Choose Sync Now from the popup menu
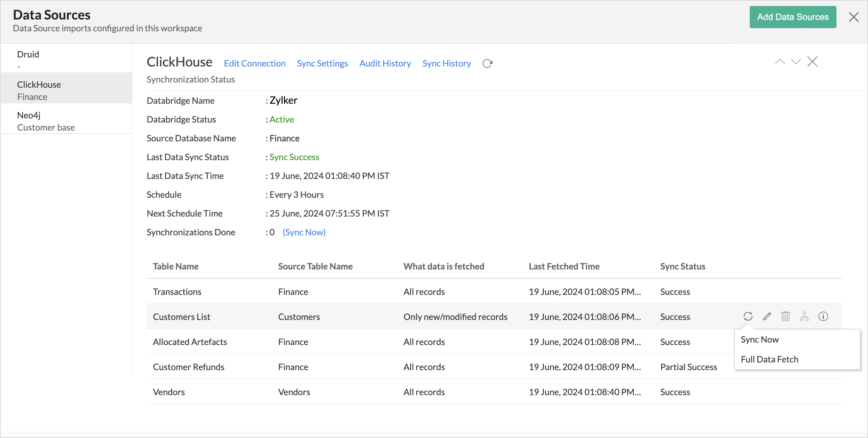868x438 pixels. [x=760, y=339]
